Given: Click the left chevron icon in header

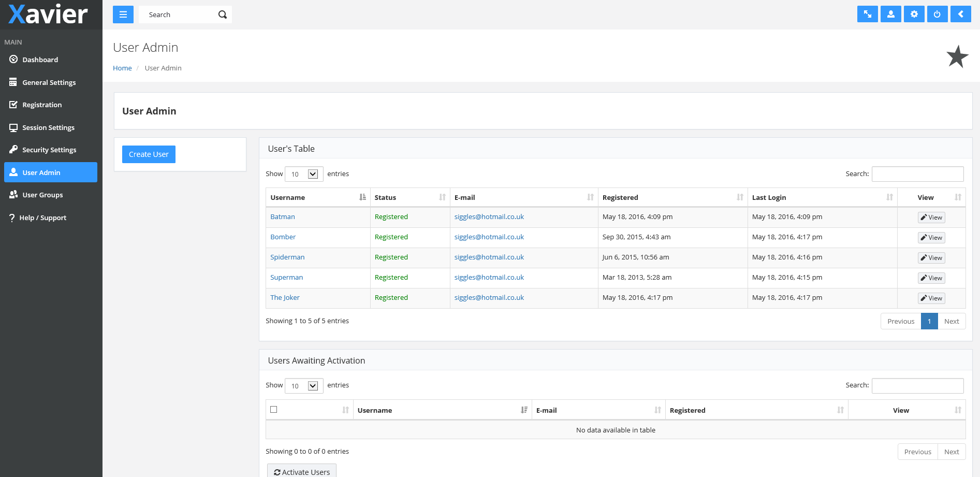Looking at the screenshot, I should pyautogui.click(x=960, y=14).
